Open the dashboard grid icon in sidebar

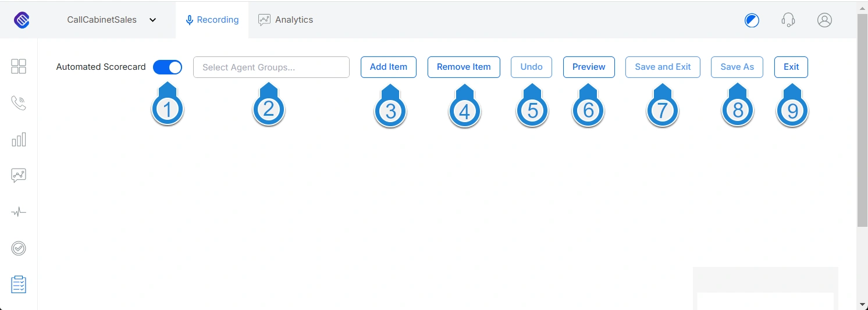[x=19, y=66]
